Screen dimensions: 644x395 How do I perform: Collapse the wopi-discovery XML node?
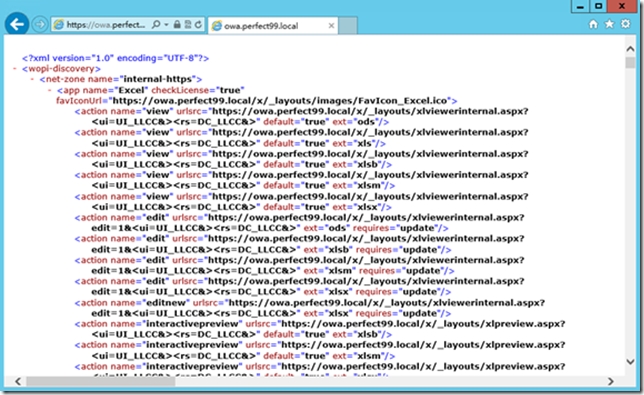(15, 69)
